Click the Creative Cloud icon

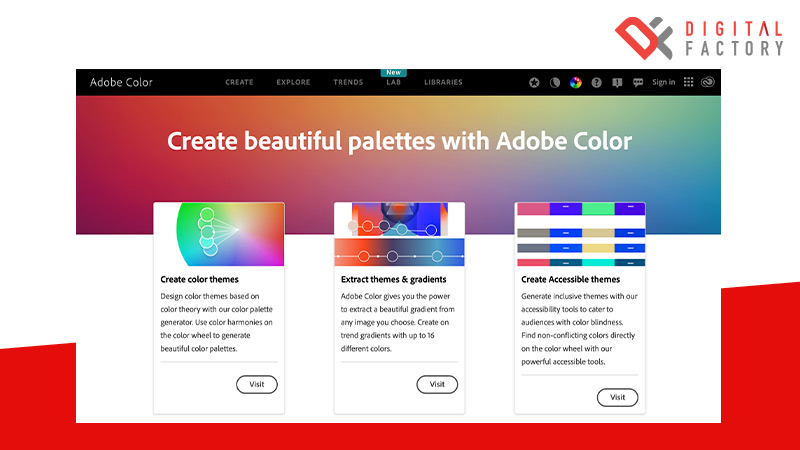pos(708,82)
